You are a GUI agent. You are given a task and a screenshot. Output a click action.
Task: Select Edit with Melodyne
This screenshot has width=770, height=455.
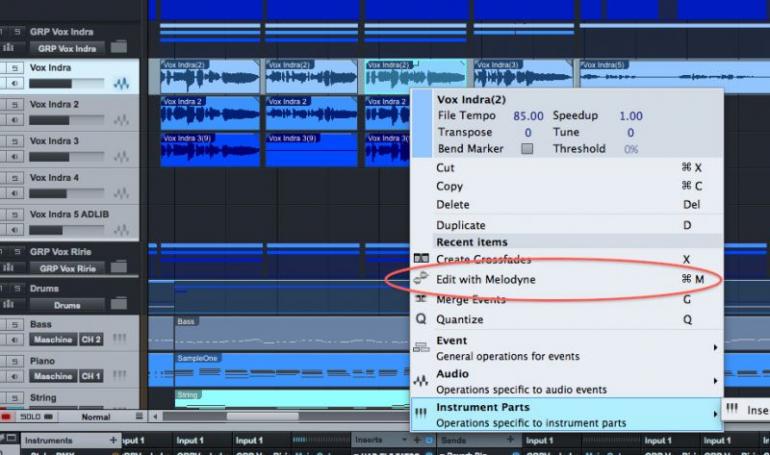point(567,279)
